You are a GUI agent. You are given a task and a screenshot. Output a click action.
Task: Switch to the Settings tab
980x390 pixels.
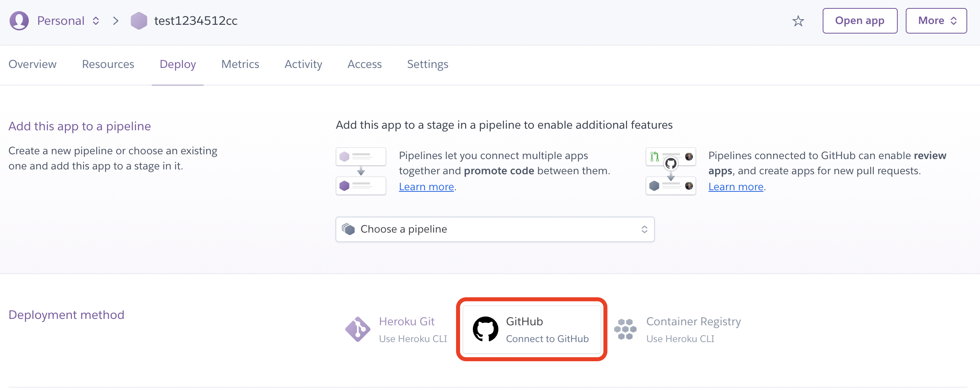427,64
